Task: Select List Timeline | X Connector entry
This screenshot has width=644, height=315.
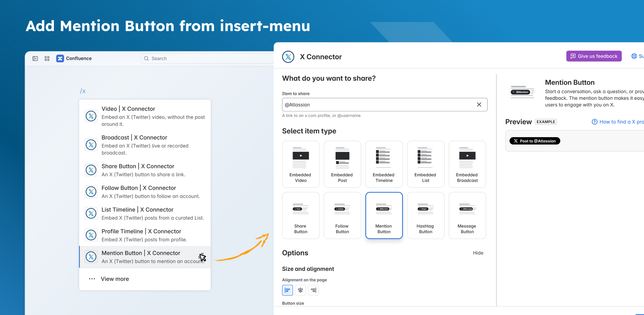Action: (145, 213)
